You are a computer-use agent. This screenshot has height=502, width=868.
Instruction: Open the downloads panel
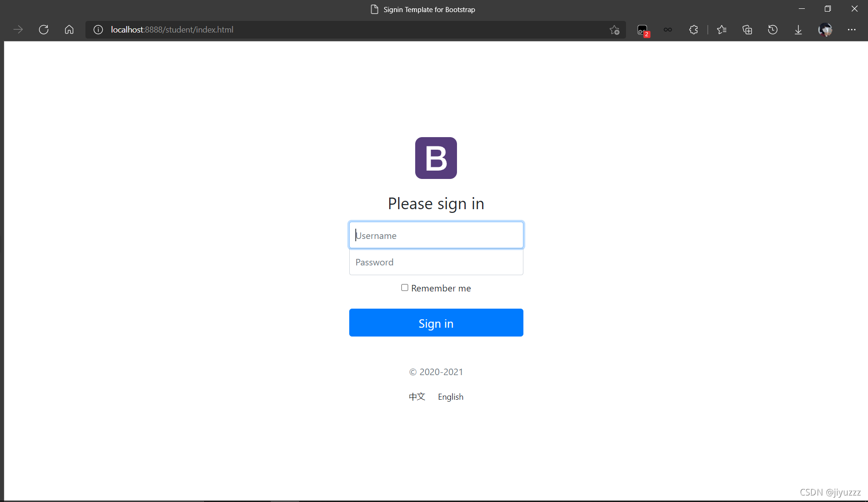tap(798, 30)
